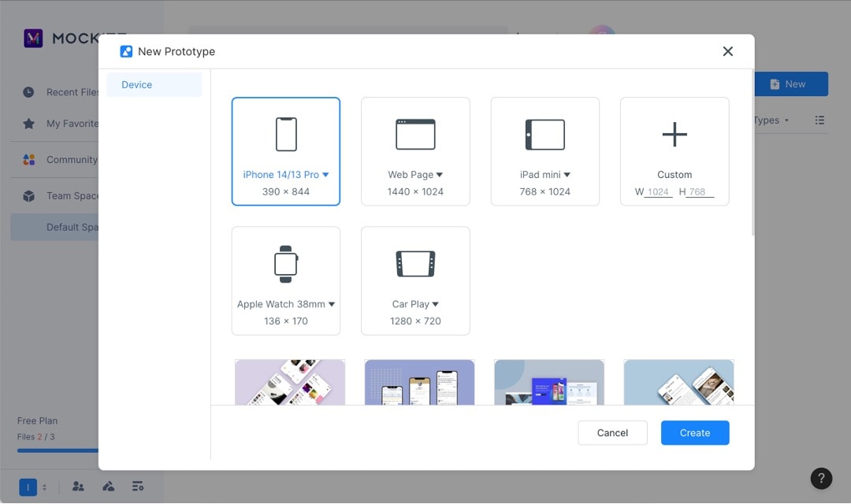This screenshot has height=504, width=851.
Task: Click the Recent Files clock icon
Action: pyautogui.click(x=28, y=92)
